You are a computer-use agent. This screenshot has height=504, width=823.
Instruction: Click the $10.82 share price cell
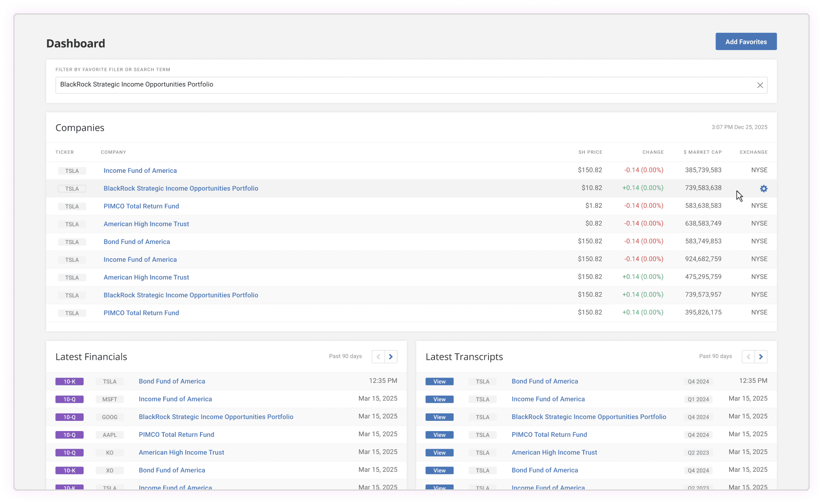592,188
